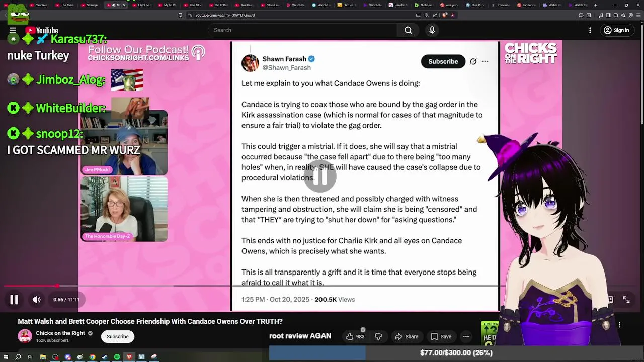Start voice search with the microphone icon
This screenshot has width=644, height=362.
(432, 30)
